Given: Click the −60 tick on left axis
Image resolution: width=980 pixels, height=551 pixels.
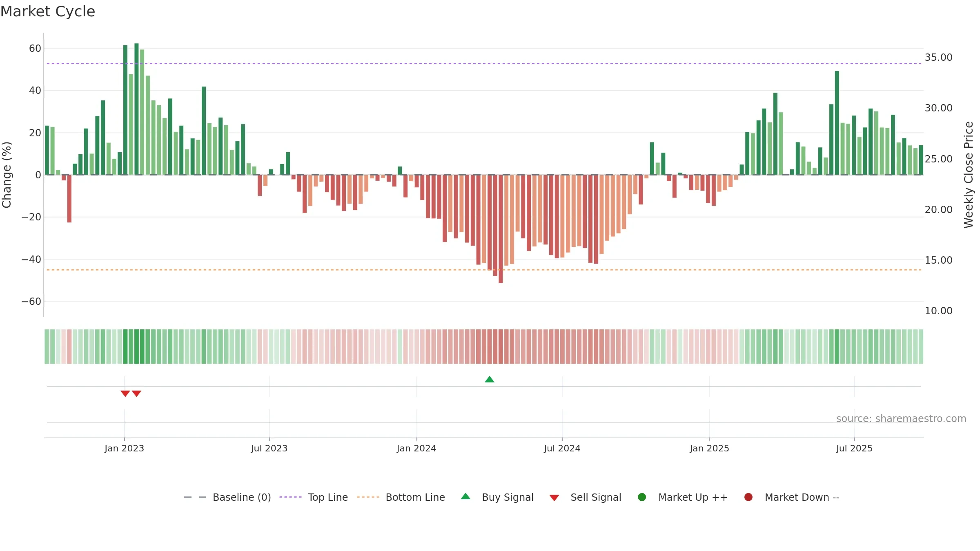Looking at the screenshot, I should tap(31, 302).
